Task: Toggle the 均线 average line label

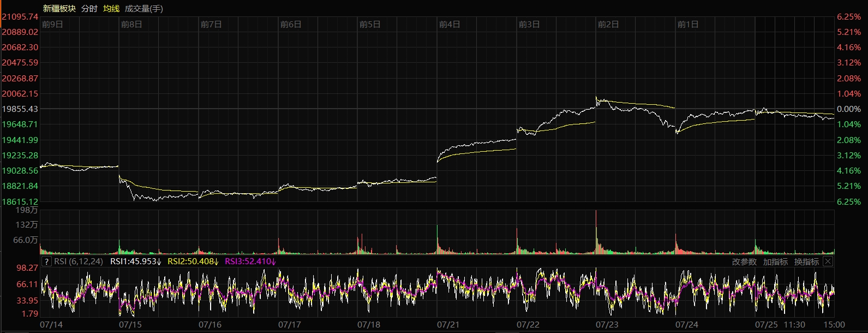Action: (x=111, y=8)
